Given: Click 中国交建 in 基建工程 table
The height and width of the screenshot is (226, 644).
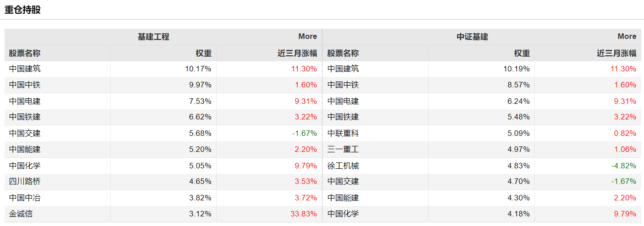Looking at the screenshot, I should pyautogui.click(x=25, y=133).
